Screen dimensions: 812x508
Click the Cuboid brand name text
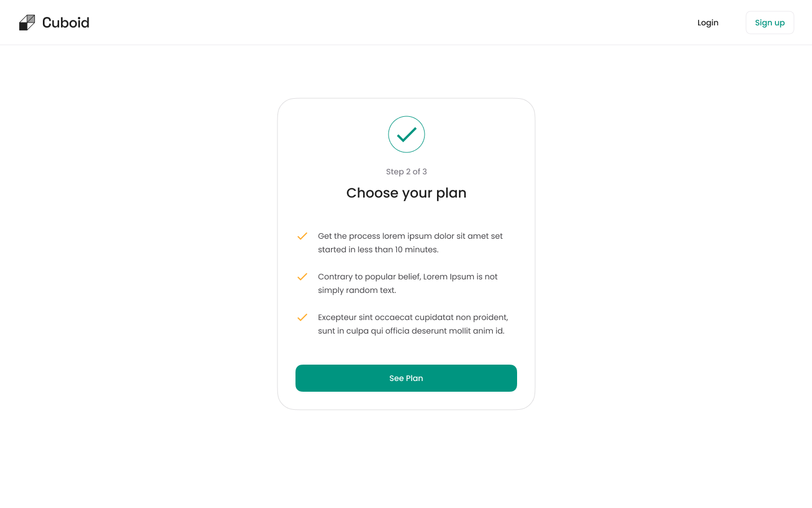(x=66, y=23)
